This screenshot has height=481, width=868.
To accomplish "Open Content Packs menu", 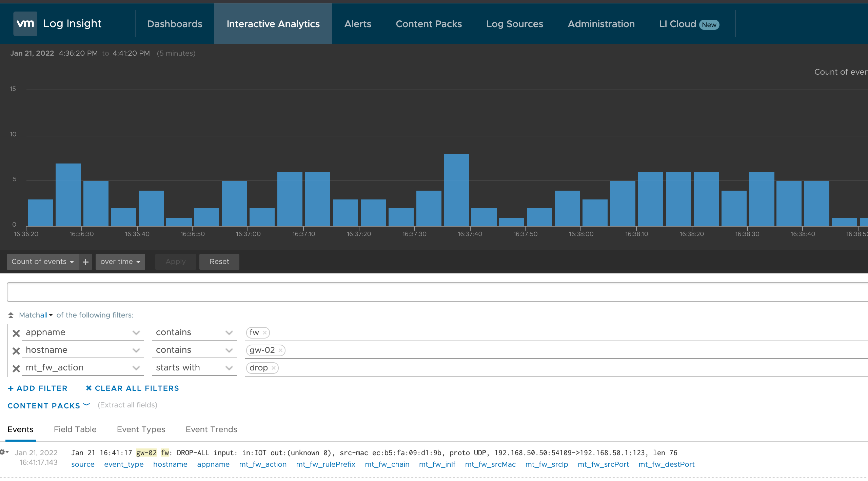I will [429, 24].
